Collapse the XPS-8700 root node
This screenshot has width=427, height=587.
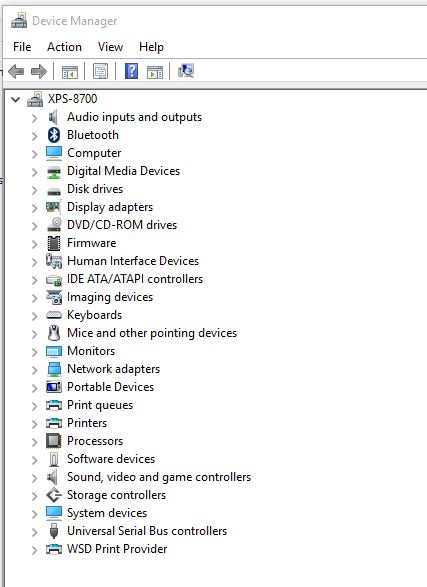coord(15,99)
